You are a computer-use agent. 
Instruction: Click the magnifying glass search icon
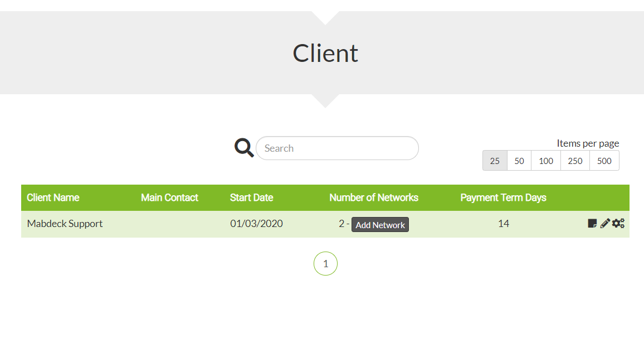click(244, 148)
